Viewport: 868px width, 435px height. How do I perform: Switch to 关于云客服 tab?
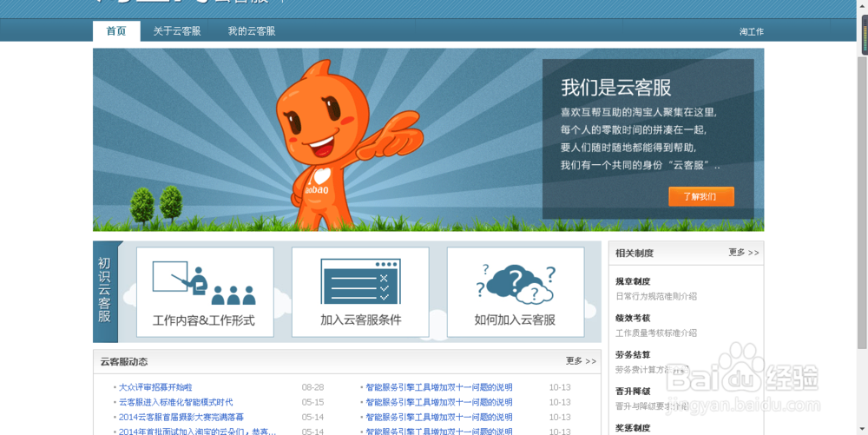(177, 31)
